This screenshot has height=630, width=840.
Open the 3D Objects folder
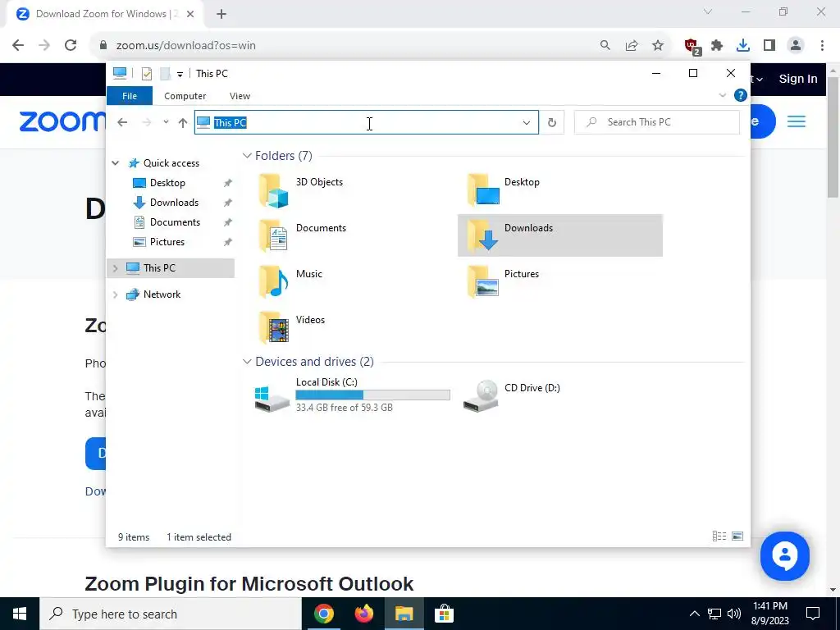coord(300,190)
